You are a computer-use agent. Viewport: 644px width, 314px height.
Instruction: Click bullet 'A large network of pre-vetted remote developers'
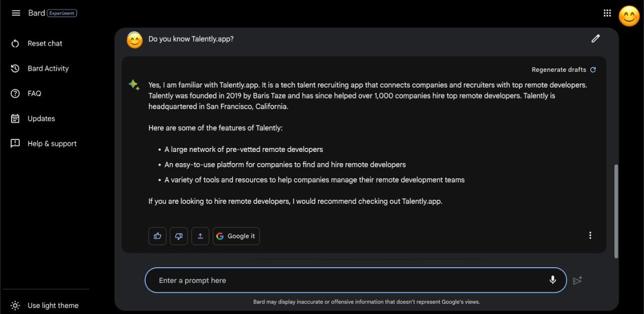(244, 149)
